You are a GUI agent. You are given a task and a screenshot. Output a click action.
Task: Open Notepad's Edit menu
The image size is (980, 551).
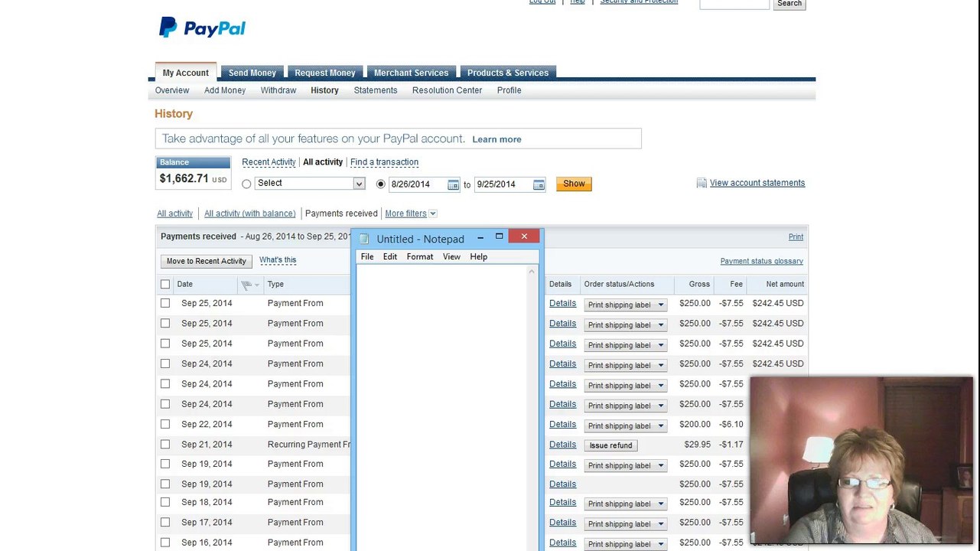pyautogui.click(x=390, y=257)
